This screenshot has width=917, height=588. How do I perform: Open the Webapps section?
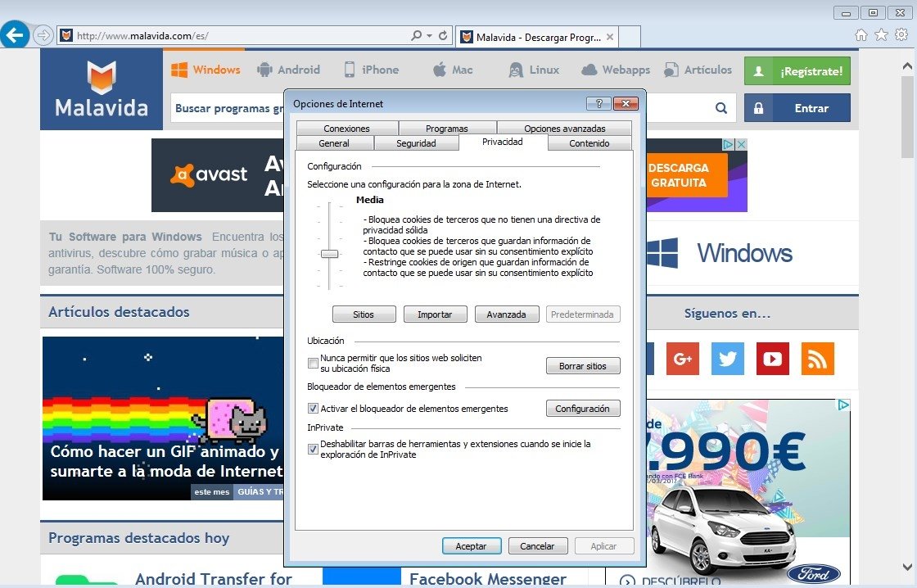[x=616, y=70]
